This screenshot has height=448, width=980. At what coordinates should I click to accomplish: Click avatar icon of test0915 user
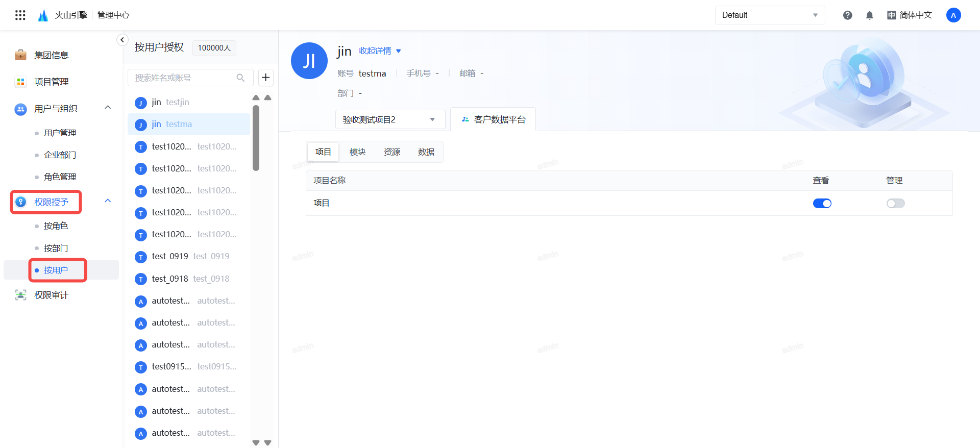pos(141,367)
